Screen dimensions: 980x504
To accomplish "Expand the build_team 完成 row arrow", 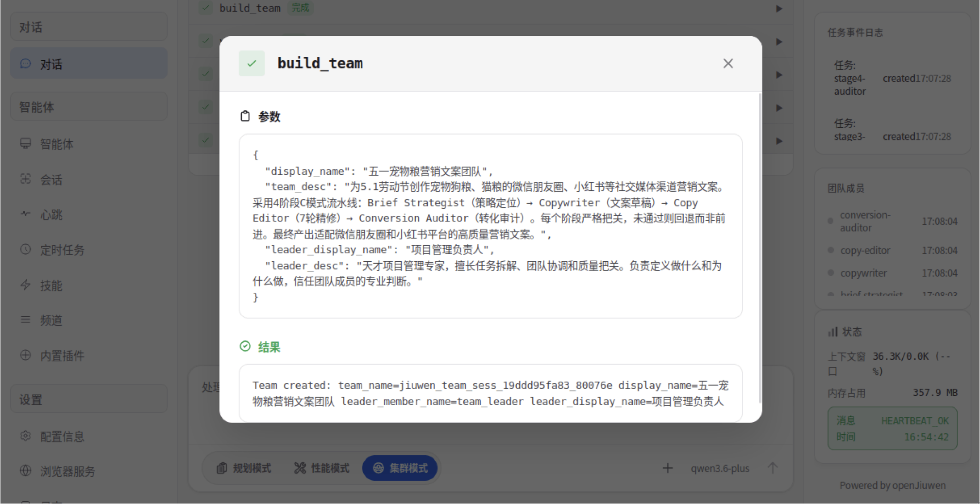I will tap(779, 8).
